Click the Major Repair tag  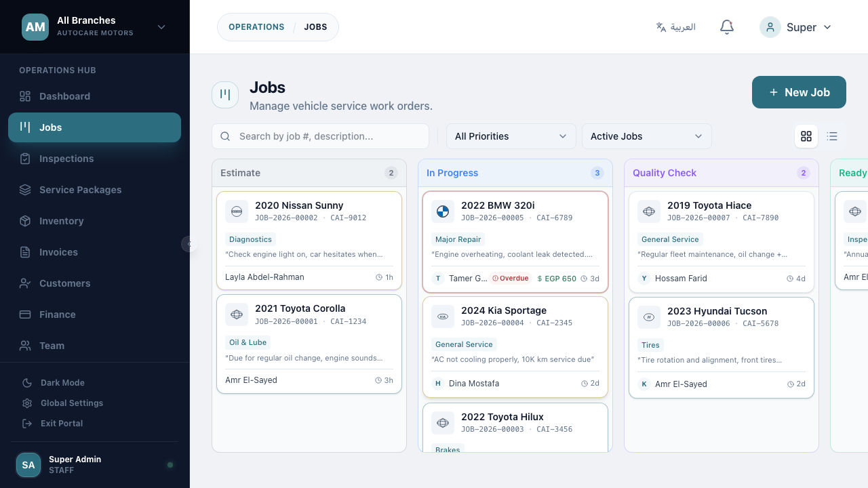click(458, 239)
